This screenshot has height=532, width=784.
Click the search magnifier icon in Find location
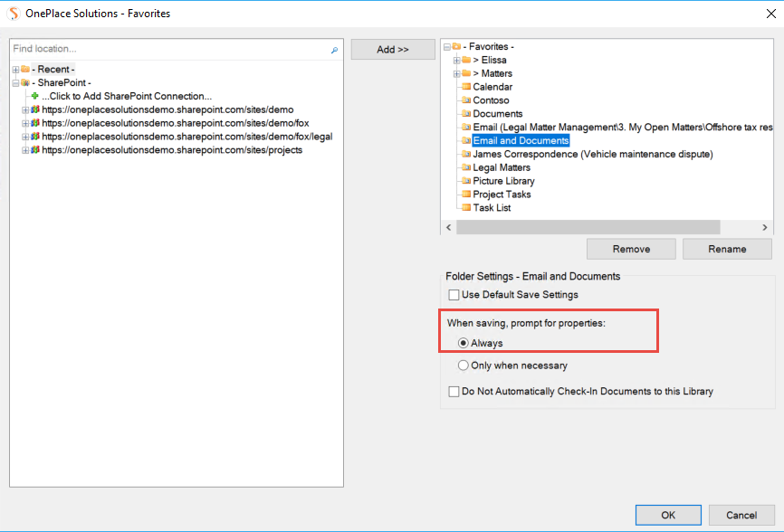(334, 50)
